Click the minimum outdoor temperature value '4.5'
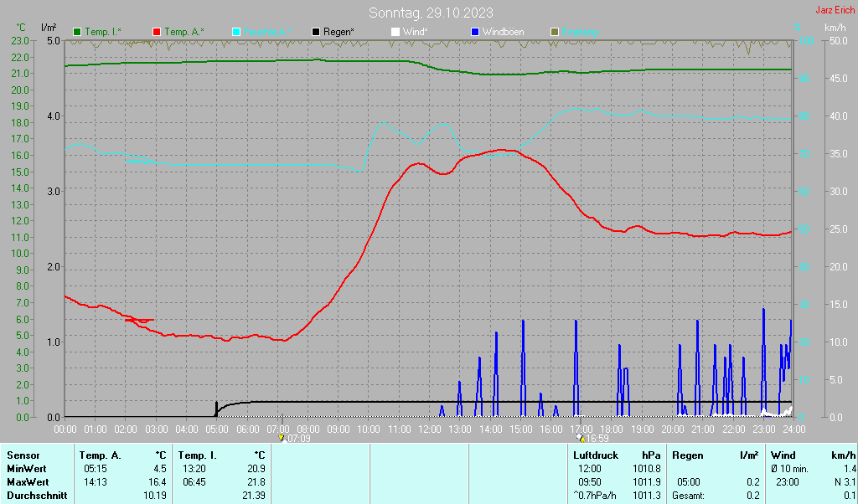 tap(160, 469)
